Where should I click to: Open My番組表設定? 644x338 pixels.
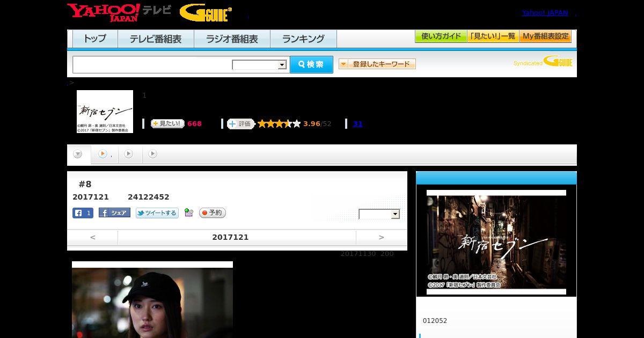point(545,36)
